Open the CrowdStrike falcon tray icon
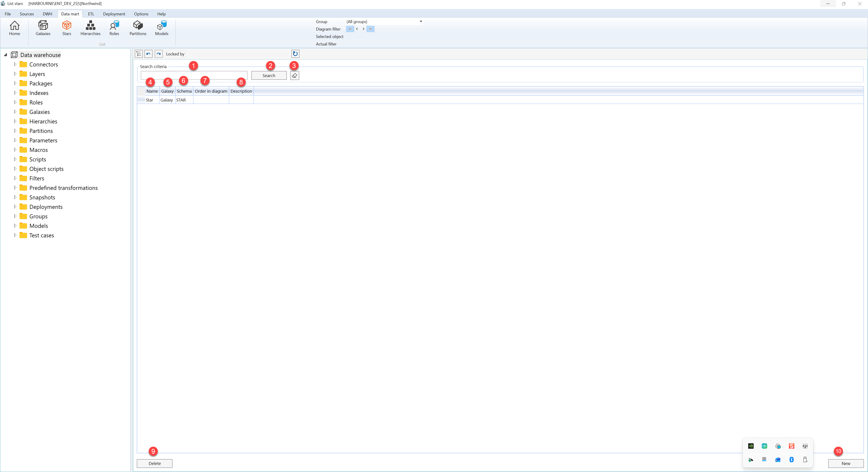 (751, 460)
